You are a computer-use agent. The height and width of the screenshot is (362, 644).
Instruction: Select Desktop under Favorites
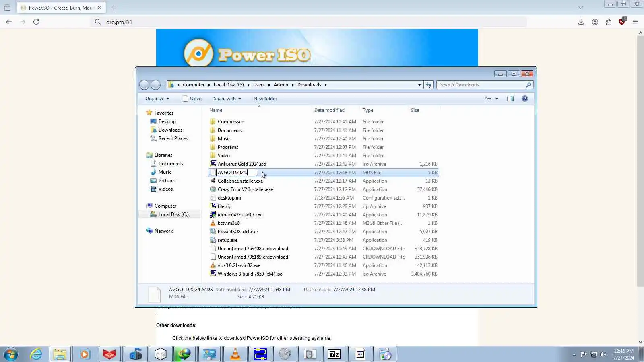167,121
